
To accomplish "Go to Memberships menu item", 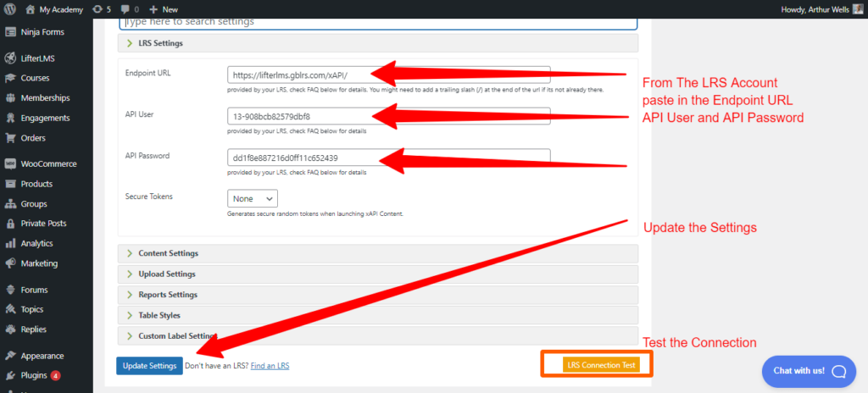I will pos(47,98).
